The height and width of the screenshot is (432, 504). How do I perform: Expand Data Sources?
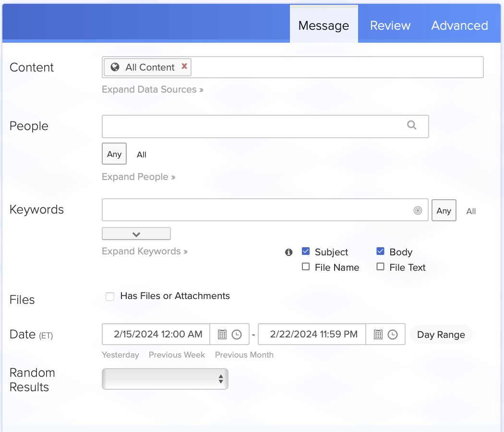[x=153, y=89]
